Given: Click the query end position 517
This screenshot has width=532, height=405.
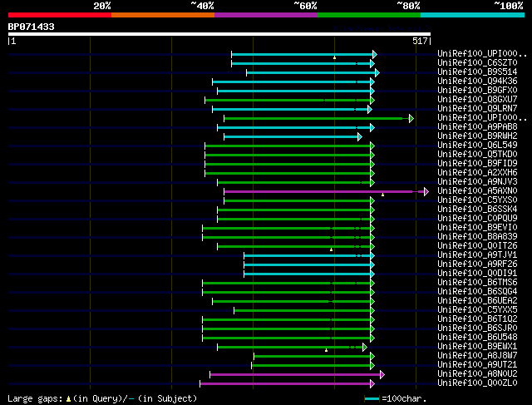Looking at the screenshot, I should pos(420,41).
